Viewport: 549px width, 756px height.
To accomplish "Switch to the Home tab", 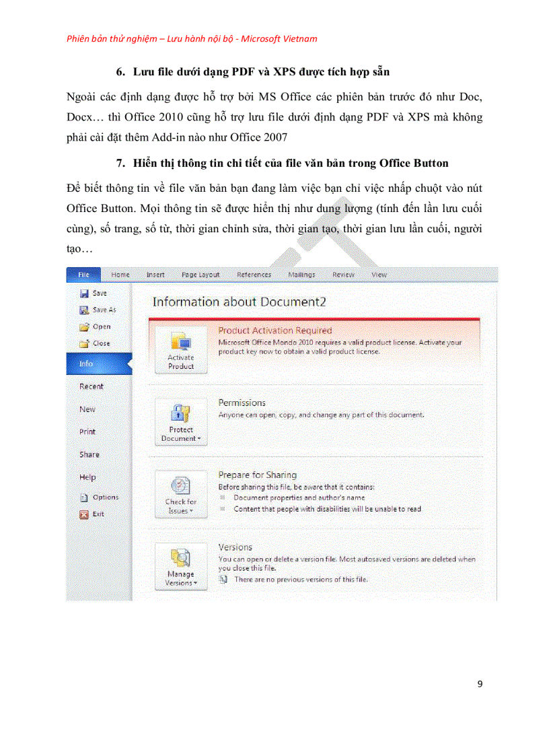I will point(120,275).
